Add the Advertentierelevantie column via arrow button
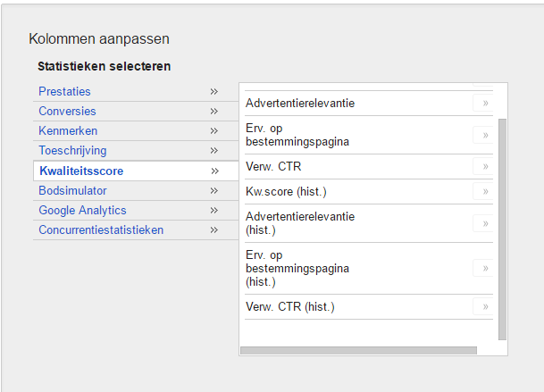Viewport: 544px width, 392px height. (484, 103)
